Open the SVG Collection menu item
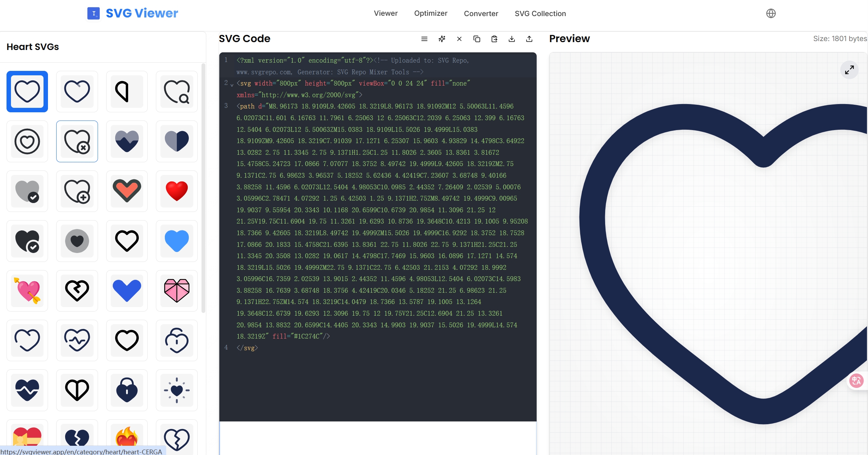868x455 pixels. tap(540, 13)
